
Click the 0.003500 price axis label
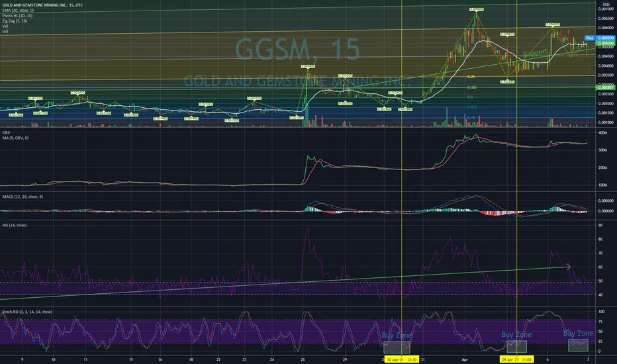[x=606, y=75]
